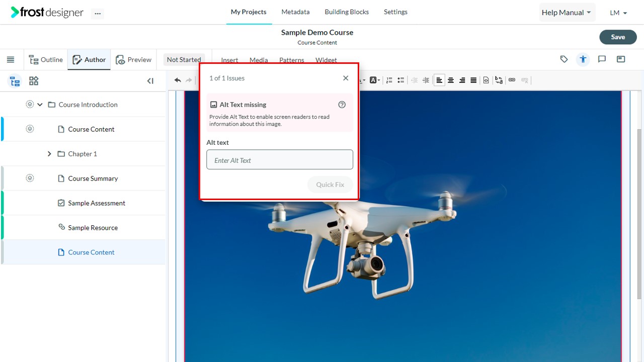Open the Metadata tab
The image size is (644, 362).
pyautogui.click(x=295, y=12)
